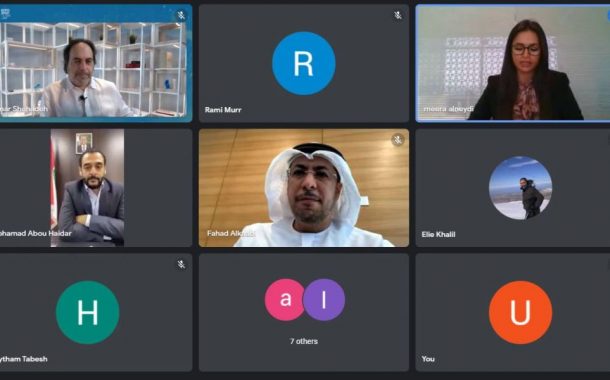This screenshot has width=610, height=380.
Task: Click the muted mic icon on the top-left video tile
Action: [181, 15]
